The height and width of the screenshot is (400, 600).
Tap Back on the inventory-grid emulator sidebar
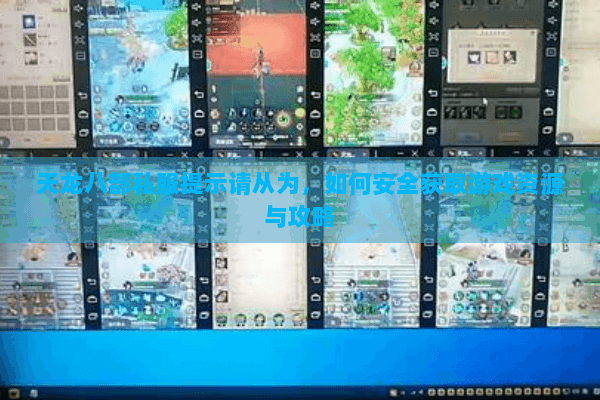[83, 95]
